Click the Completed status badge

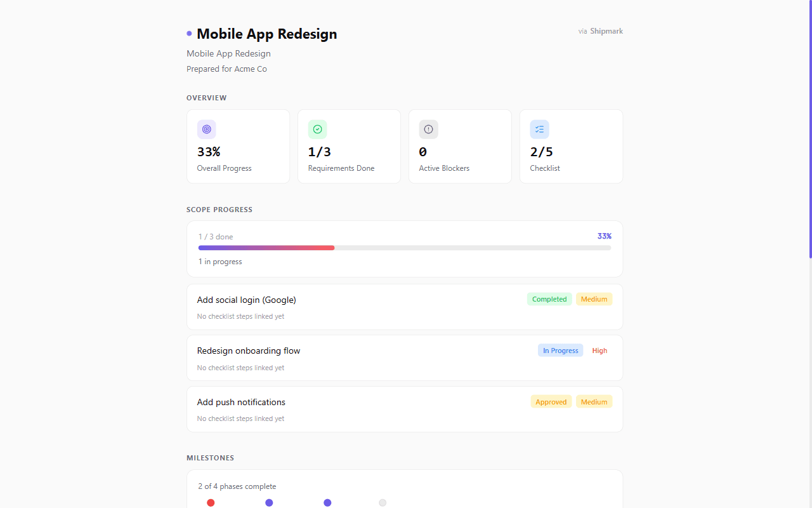point(549,299)
